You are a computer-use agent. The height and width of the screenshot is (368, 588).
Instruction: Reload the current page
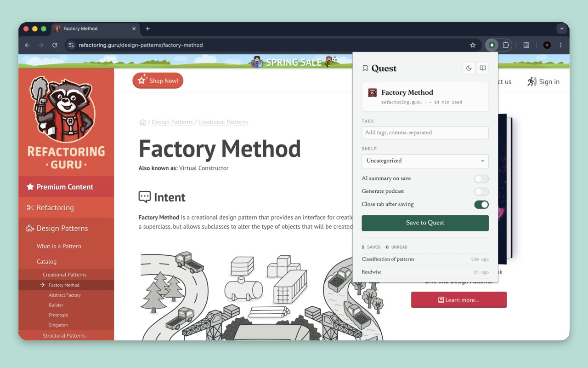pos(55,45)
